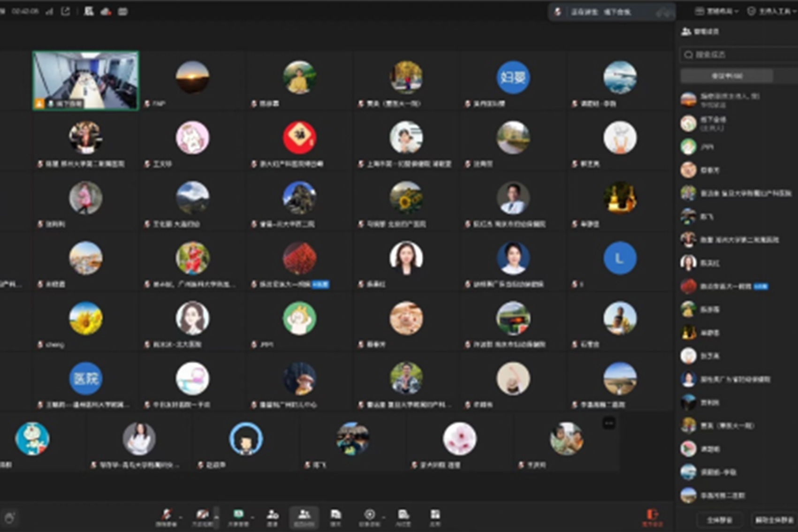
Task: Open the view layout dropdown
Action: point(716,11)
